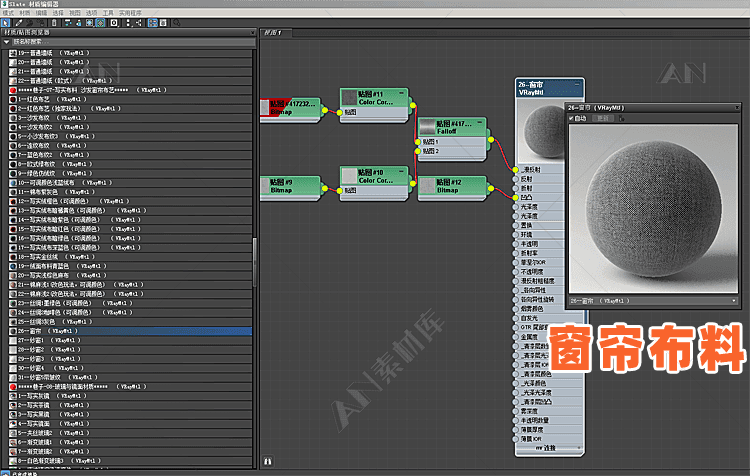Image resolution: width=750 pixels, height=476 pixels.
Task: Click the binoculars search icon in view
Action: (x=267, y=461)
